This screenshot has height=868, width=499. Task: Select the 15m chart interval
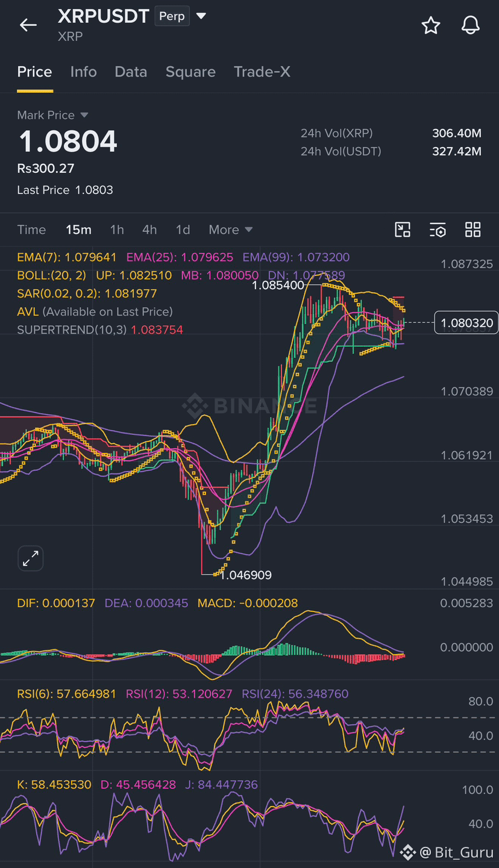pos(78,229)
